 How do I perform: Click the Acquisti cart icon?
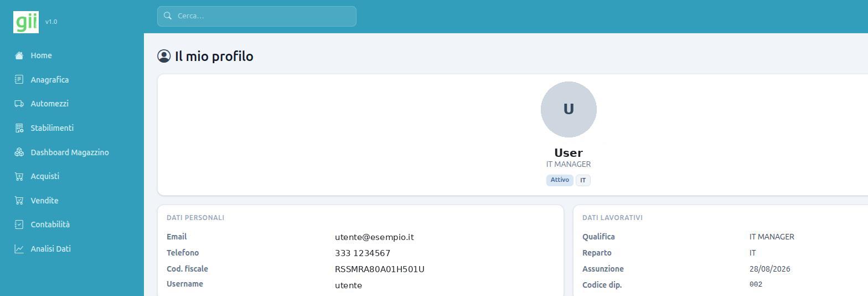19,176
